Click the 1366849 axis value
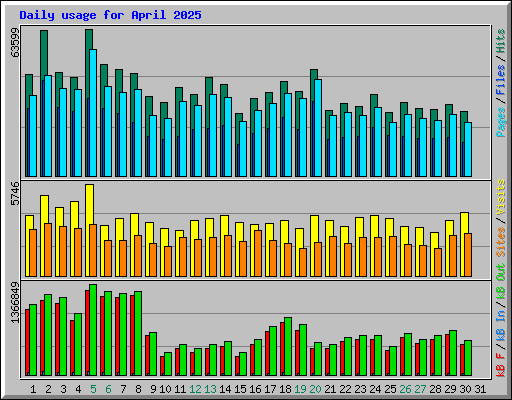Viewport: 512px width, 400px height. [x=15, y=303]
